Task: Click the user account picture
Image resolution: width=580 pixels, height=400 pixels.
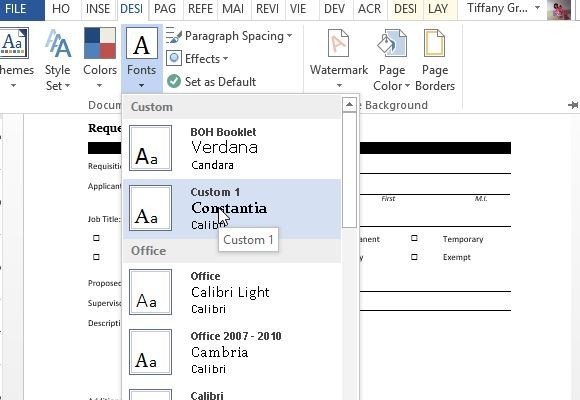Action: (x=559, y=9)
